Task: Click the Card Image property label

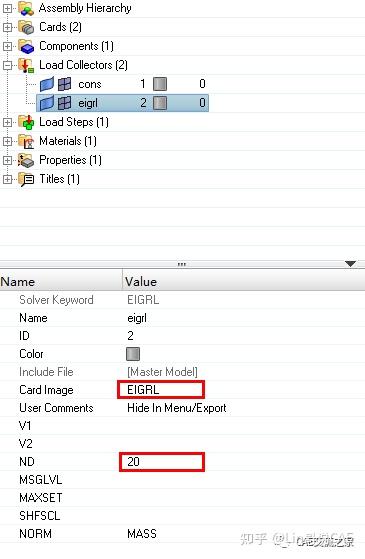Action: pyautogui.click(x=46, y=390)
